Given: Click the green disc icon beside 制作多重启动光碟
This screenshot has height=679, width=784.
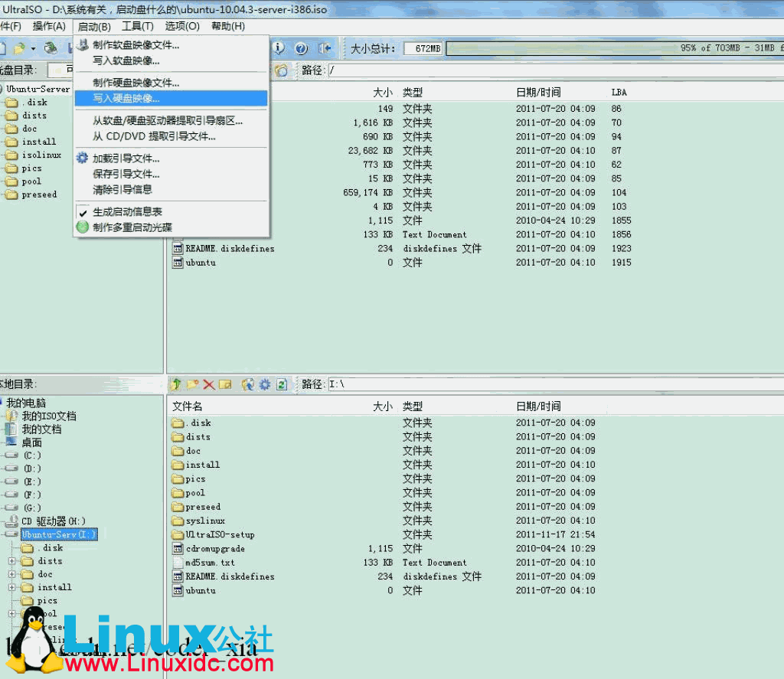Looking at the screenshot, I should click(x=83, y=227).
